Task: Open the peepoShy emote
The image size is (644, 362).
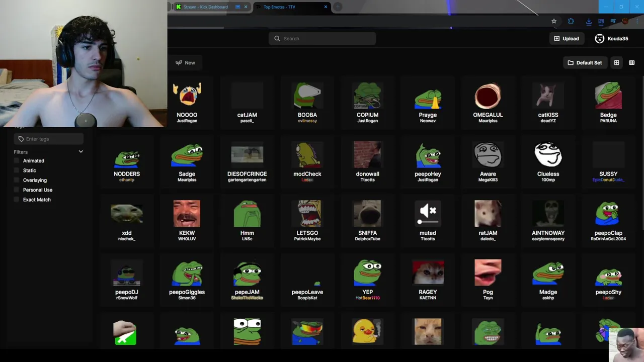Action: pos(608,280)
